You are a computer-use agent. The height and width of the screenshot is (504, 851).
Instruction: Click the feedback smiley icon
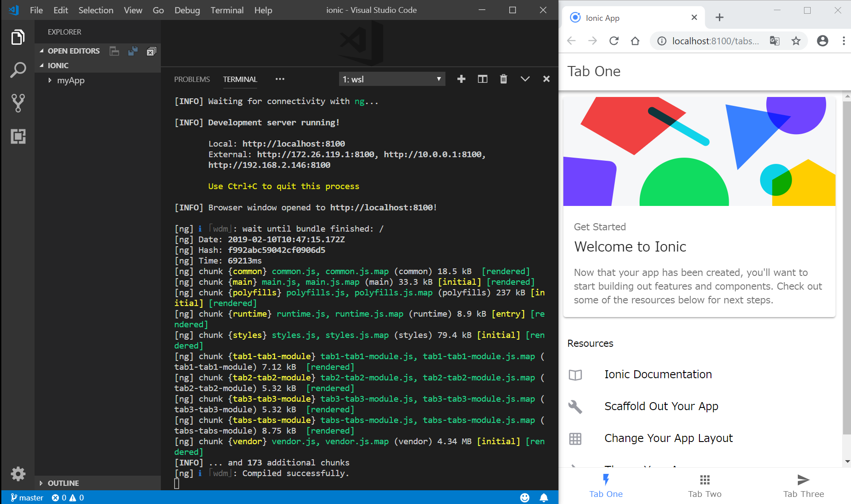(x=524, y=497)
